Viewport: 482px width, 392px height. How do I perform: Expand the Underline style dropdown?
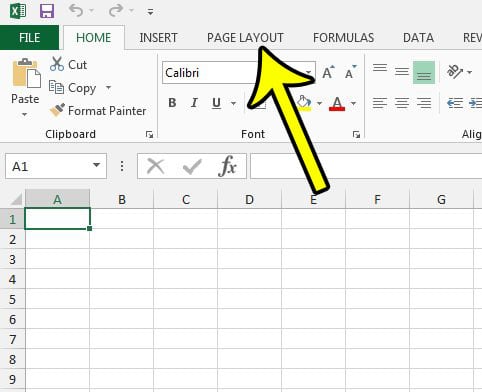click(x=233, y=103)
